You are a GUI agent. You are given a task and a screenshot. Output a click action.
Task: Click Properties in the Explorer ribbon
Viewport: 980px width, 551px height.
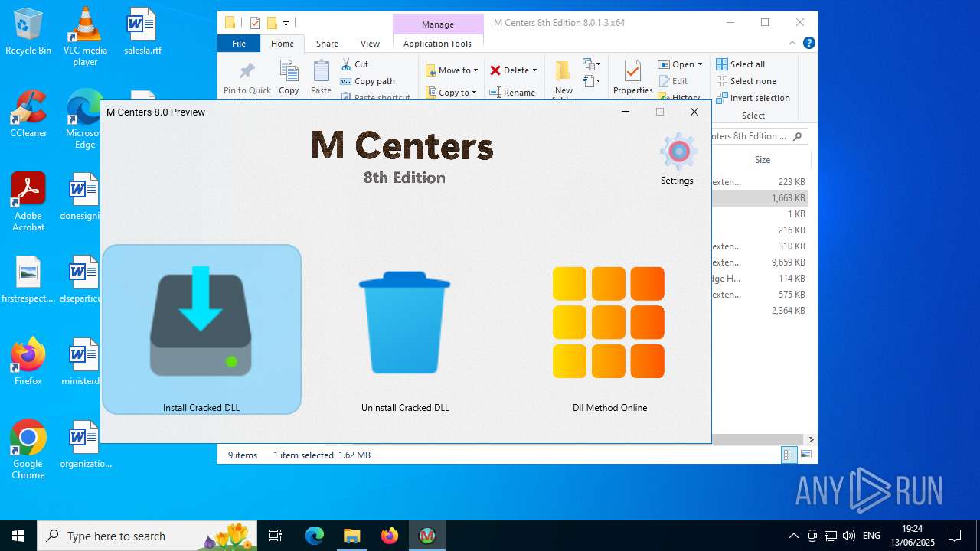click(632, 78)
